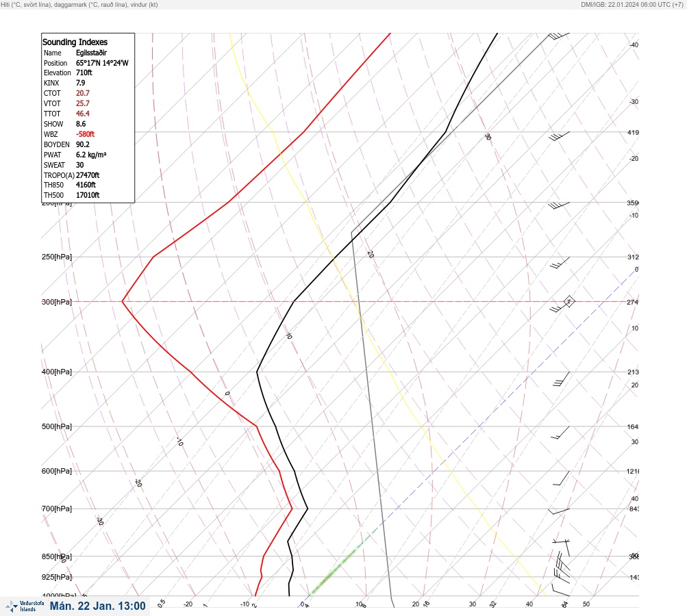Screen dimensions: 687x616
Task: Click the PWAT value 6.2 kg/m²
Action: coord(91,155)
